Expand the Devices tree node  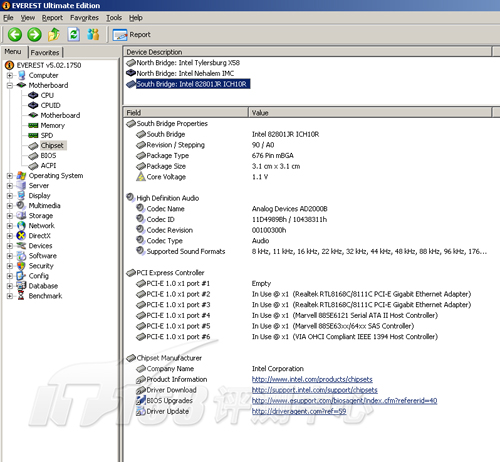(10, 246)
